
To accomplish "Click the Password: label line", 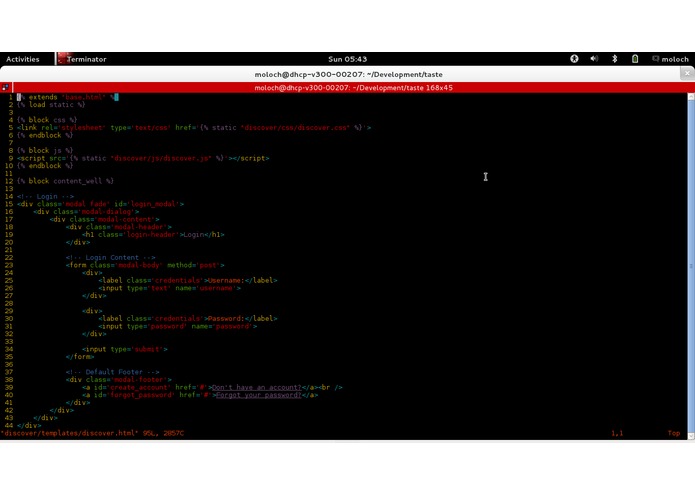I will coord(188,319).
